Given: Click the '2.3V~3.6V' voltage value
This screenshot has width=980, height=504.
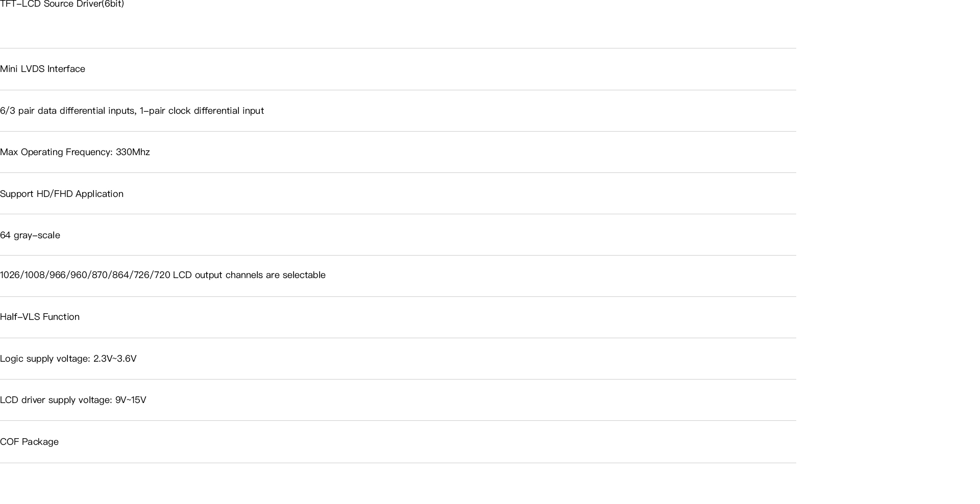Looking at the screenshot, I should tap(115, 359).
